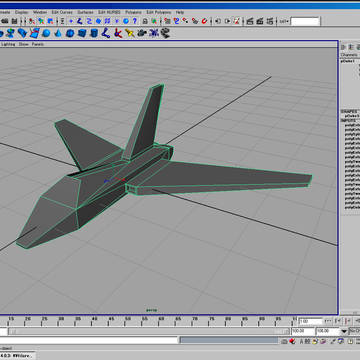Click the select by component type icon
This screenshot has height=360, width=360.
[x=50, y=21]
